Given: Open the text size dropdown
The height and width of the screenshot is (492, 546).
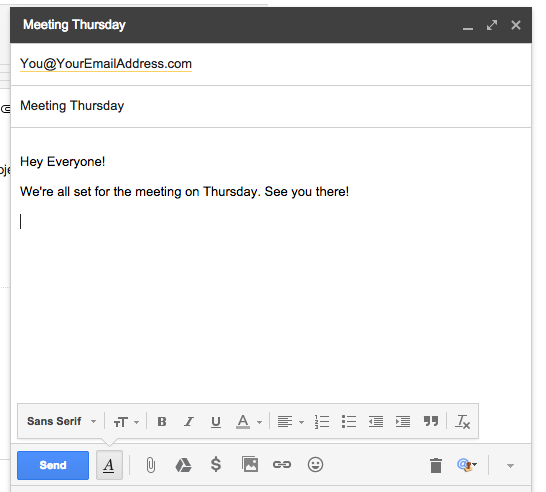Looking at the screenshot, I should point(126,422).
